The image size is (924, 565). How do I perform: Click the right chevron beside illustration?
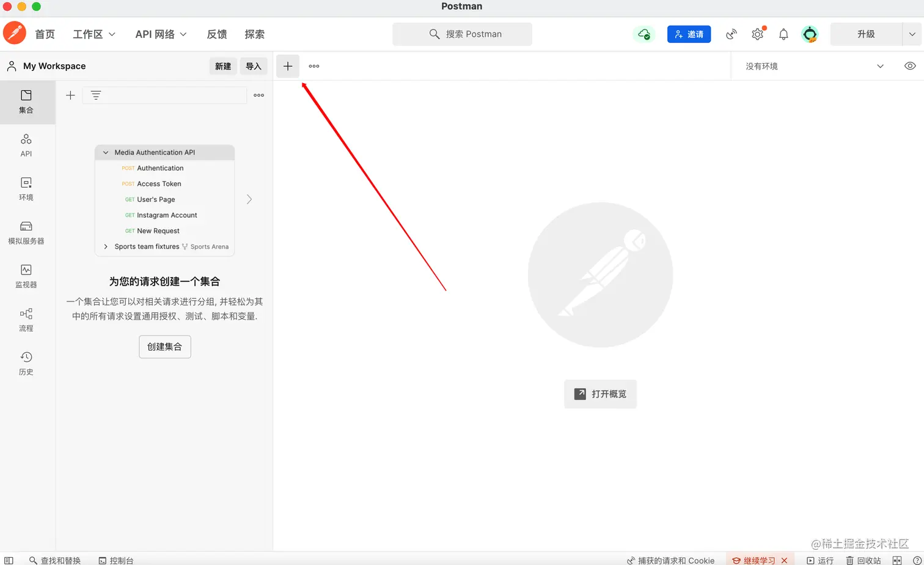coord(249,199)
